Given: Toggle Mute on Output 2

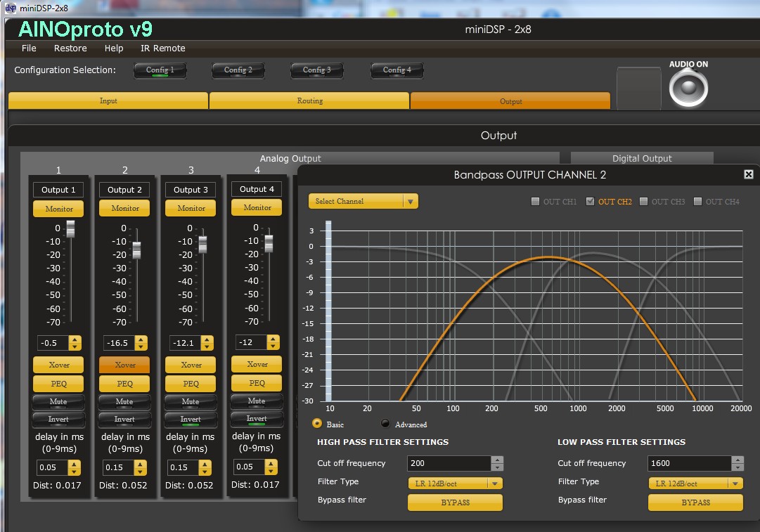Looking at the screenshot, I should (124, 402).
